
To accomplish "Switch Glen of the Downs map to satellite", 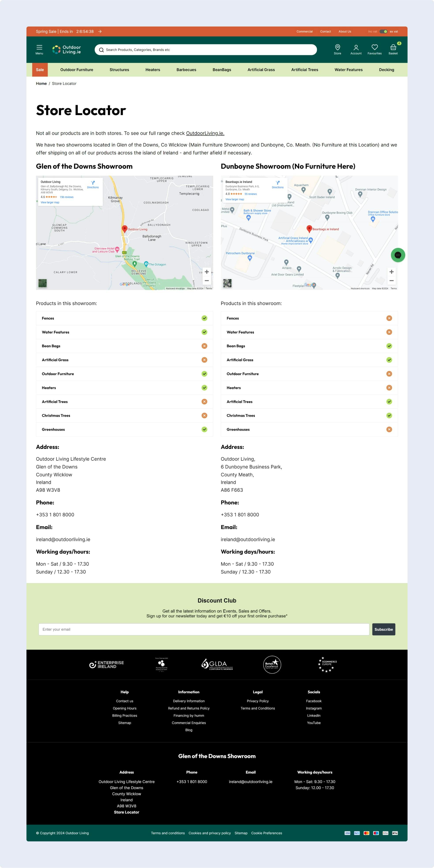I will tap(43, 283).
